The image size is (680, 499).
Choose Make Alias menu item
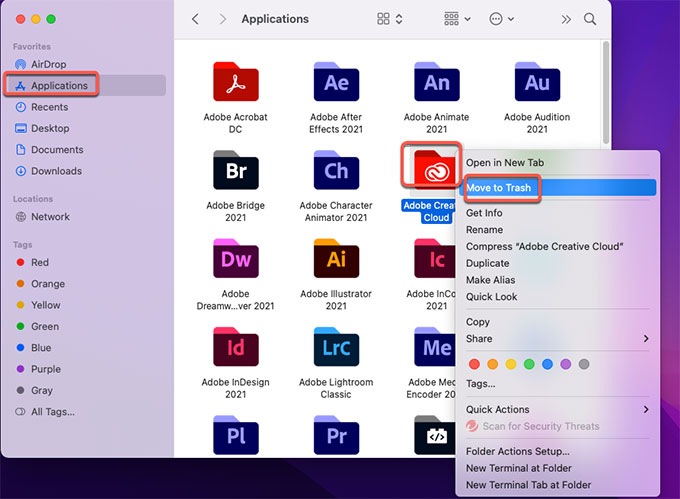(x=558, y=280)
